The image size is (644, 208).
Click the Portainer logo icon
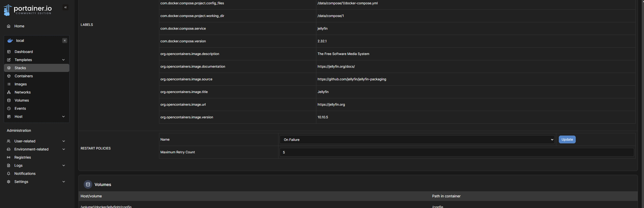8,10
